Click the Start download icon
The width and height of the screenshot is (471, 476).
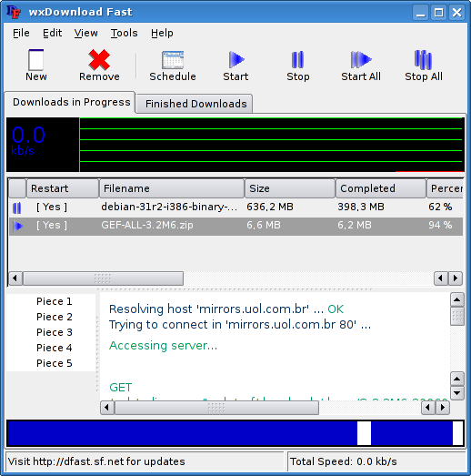click(236, 59)
